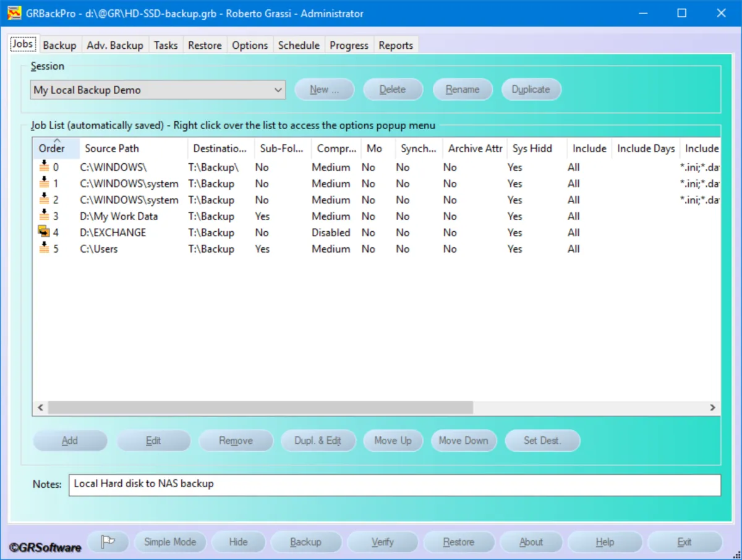742x560 pixels.
Task: Click the job icon for row 5
Action: click(x=44, y=248)
